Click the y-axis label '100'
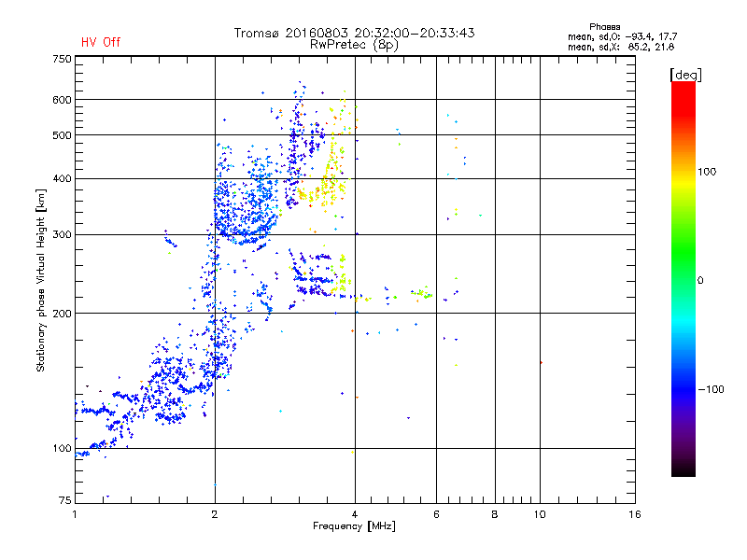This screenshot has width=747, height=560. [62, 448]
